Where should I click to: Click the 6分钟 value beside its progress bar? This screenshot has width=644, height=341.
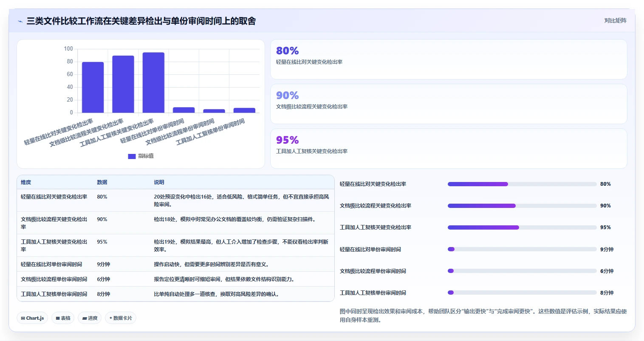607,271
